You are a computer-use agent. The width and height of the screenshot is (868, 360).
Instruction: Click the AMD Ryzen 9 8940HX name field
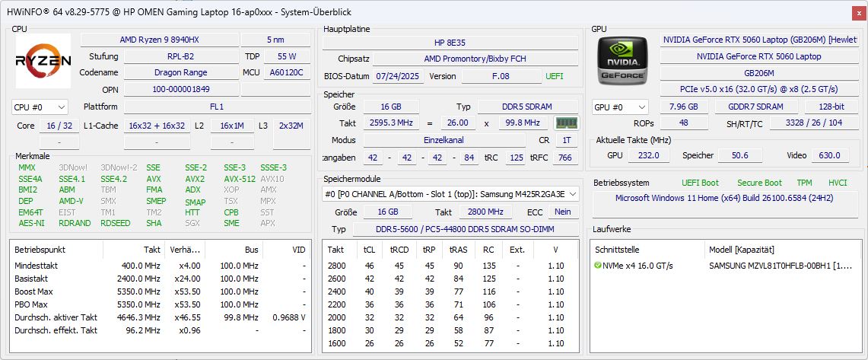158,40
